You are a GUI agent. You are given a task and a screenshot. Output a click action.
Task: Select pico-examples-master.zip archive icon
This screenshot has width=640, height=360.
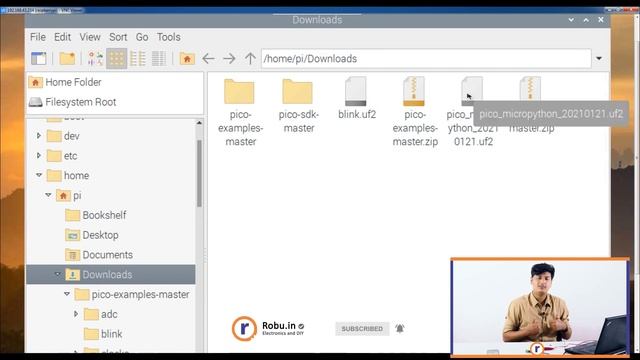(x=414, y=91)
